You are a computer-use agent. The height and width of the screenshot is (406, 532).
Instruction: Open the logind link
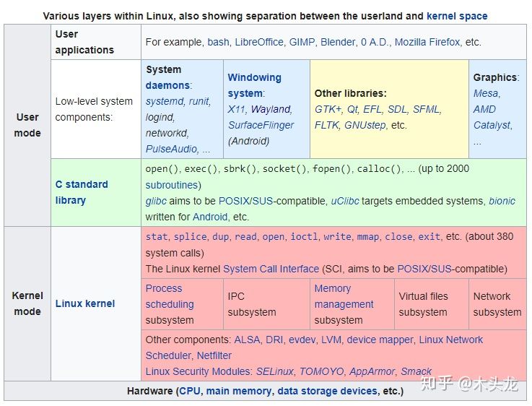tap(159, 117)
